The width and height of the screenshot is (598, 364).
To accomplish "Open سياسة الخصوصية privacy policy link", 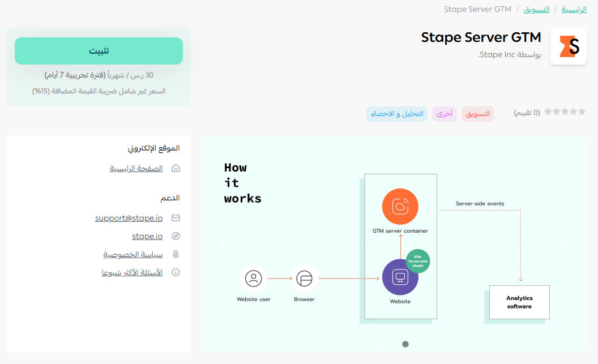I will (x=133, y=254).
